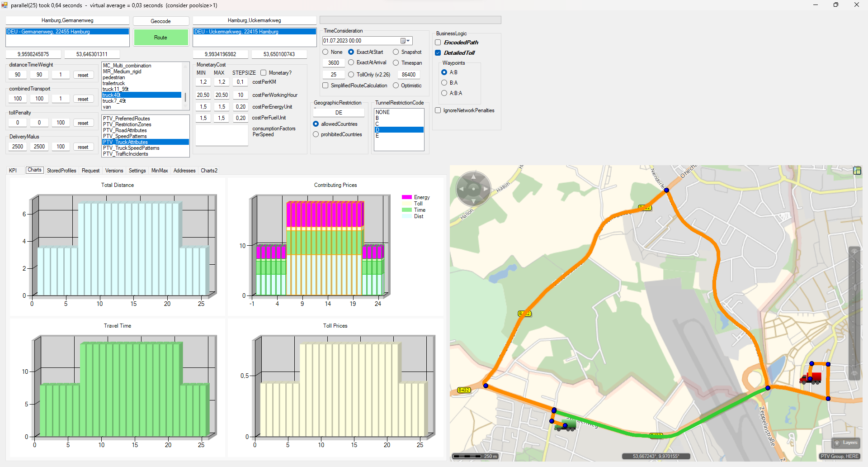Uncheck the DetailedToll checkbox
The image size is (868, 467).
(x=438, y=53)
